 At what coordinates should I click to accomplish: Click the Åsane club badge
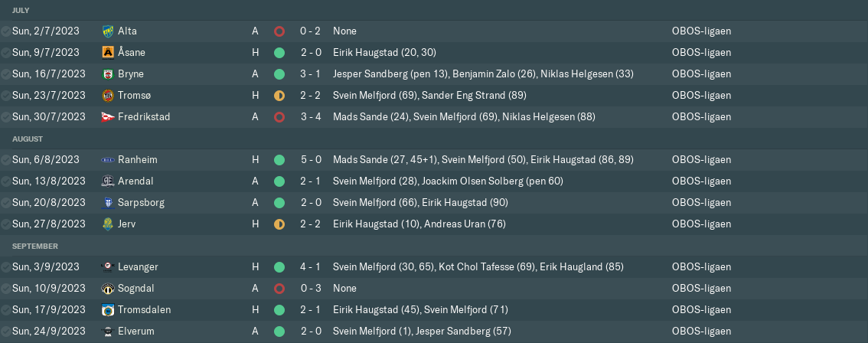click(108, 53)
